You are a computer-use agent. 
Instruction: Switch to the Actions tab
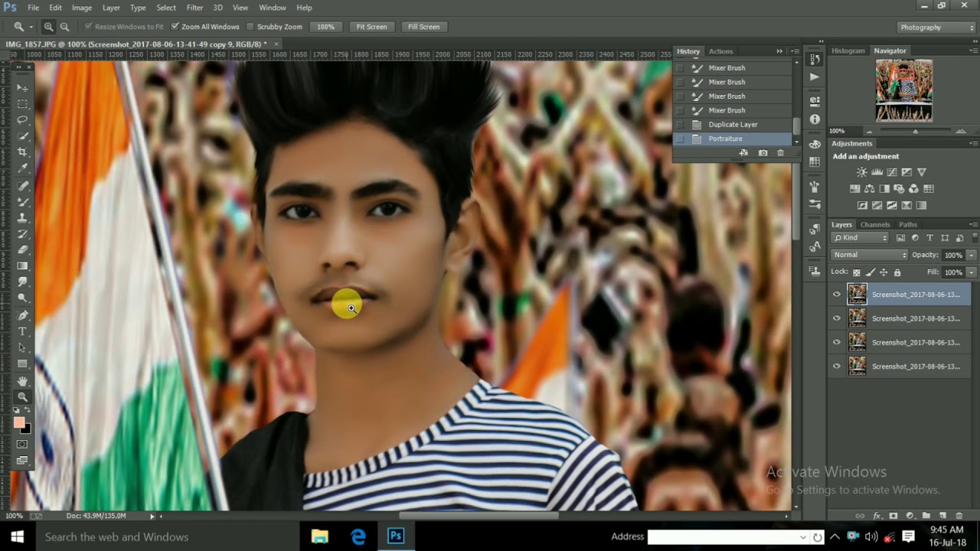pyautogui.click(x=720, y=51)
